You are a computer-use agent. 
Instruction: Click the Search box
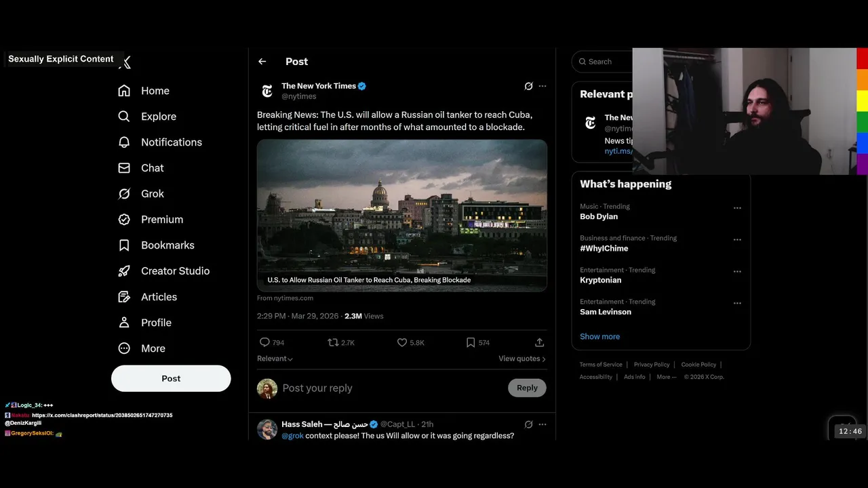602,62
